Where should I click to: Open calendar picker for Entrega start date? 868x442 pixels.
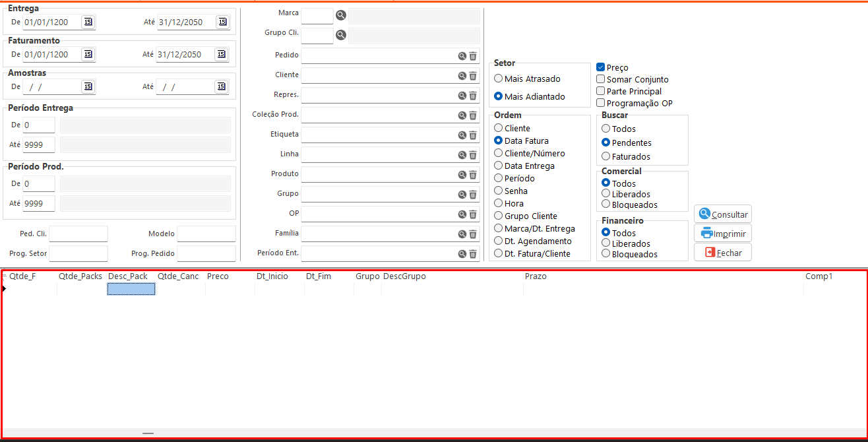click(x=88, y=22)
